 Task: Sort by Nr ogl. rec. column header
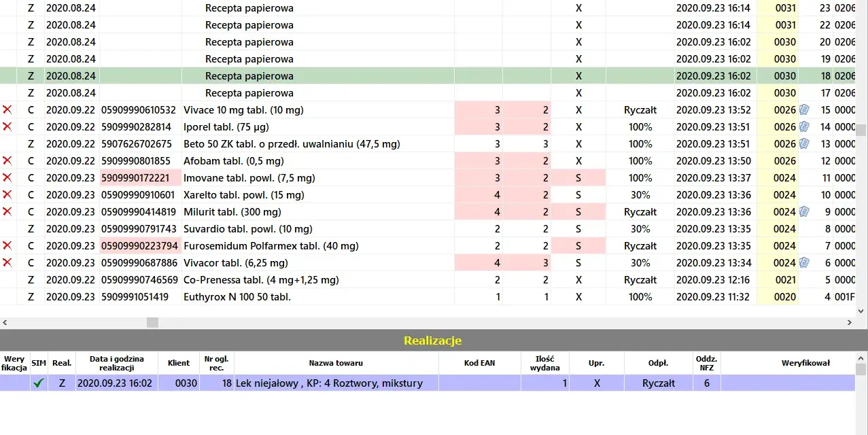(x=218, y=363)
